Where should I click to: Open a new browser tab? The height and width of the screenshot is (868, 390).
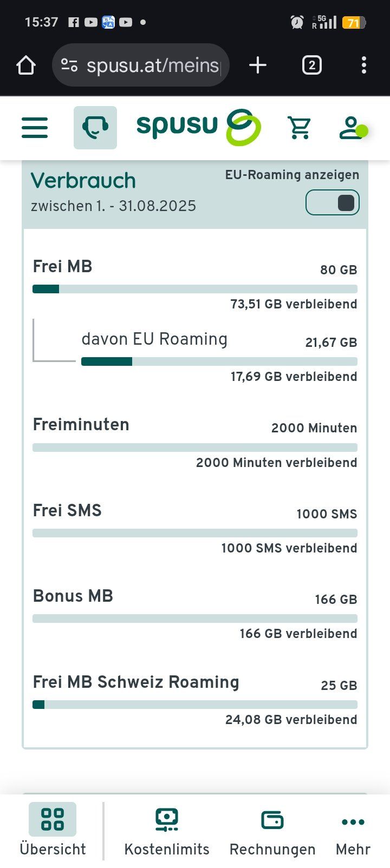click(258, 65)
